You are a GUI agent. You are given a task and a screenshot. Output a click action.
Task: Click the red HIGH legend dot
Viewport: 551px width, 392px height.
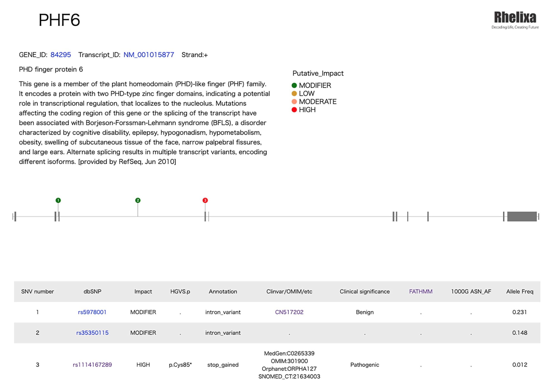point(294,110)
